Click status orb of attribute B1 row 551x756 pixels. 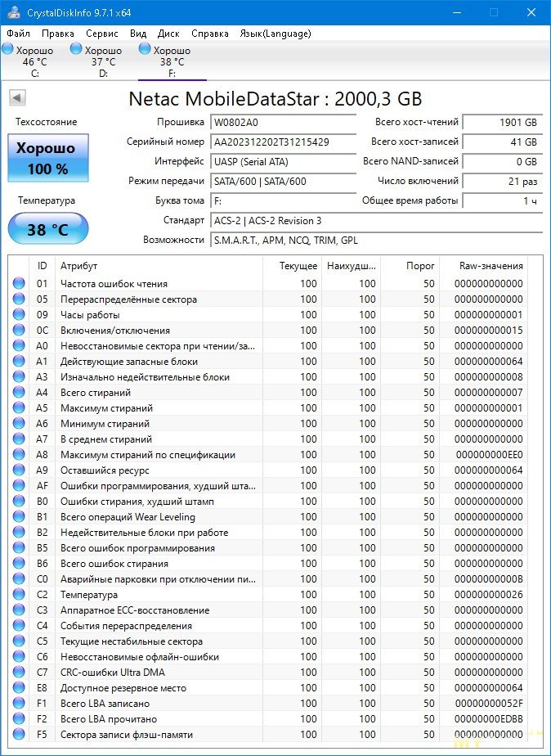pos(19,517)
